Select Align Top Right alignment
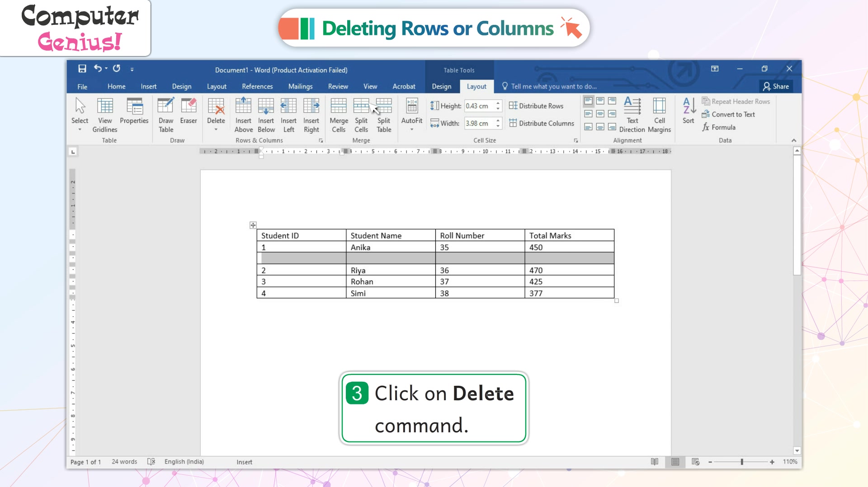This screenshot has width=868, height=487. [x=612, y=101]
